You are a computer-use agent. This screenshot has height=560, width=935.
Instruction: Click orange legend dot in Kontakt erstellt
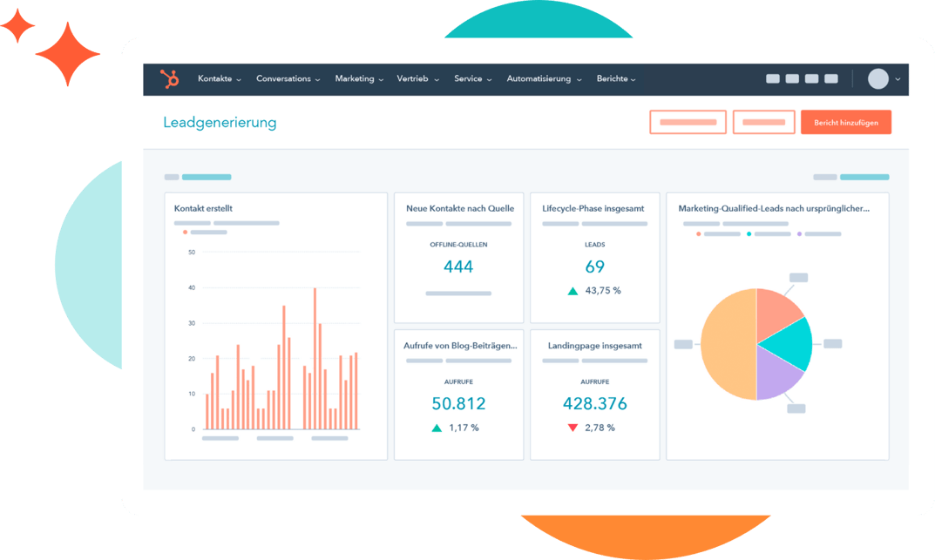click(x=185, y=233)
